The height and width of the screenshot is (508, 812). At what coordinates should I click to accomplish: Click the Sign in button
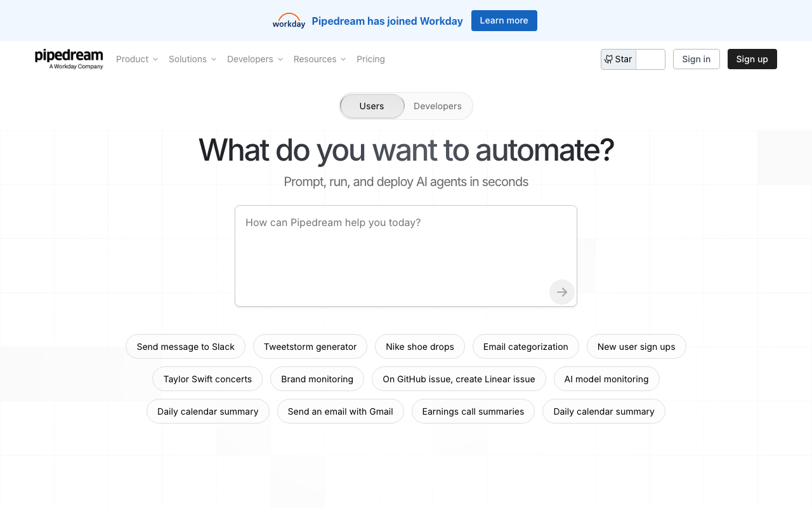697,59
